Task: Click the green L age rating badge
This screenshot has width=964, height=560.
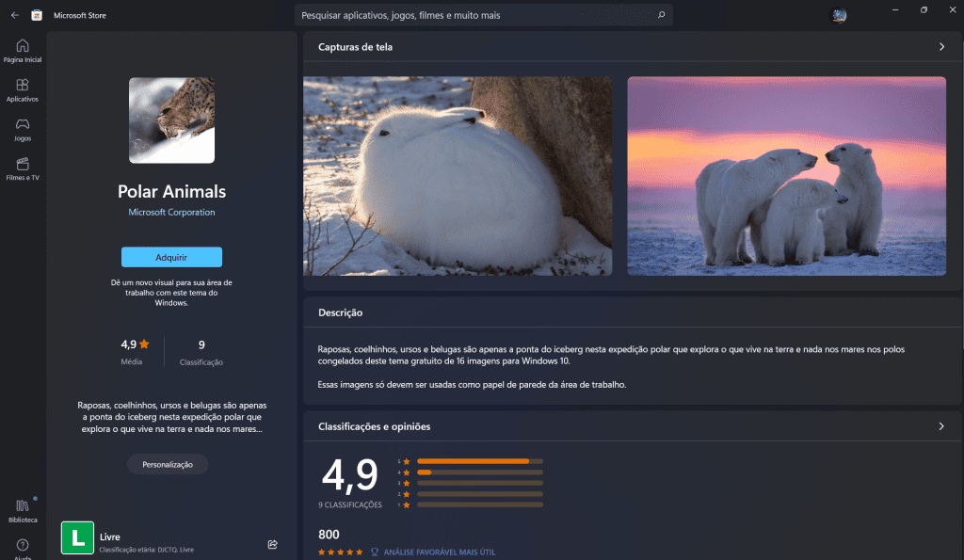Action: [77, 537]
